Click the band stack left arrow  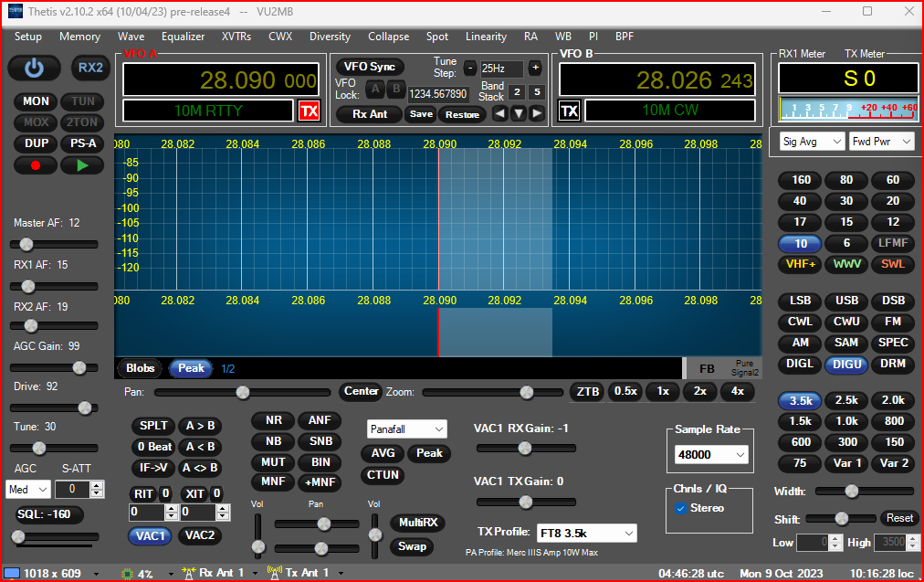(x=499, y=113)
